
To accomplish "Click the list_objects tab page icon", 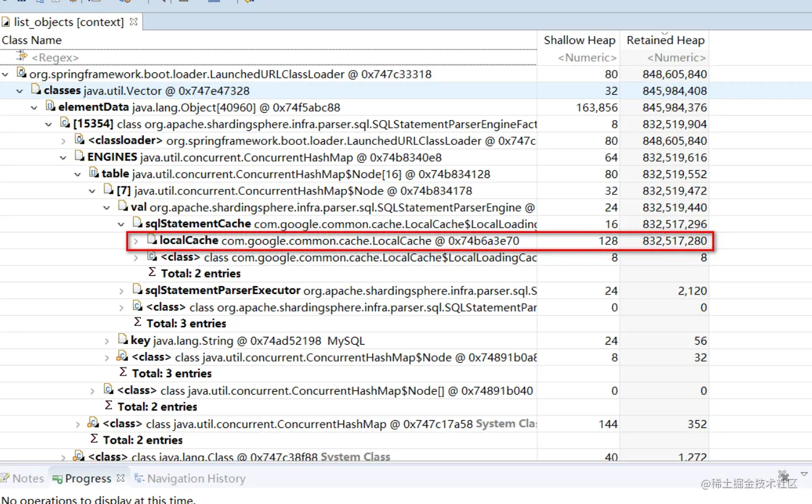I will pos(5,22).
